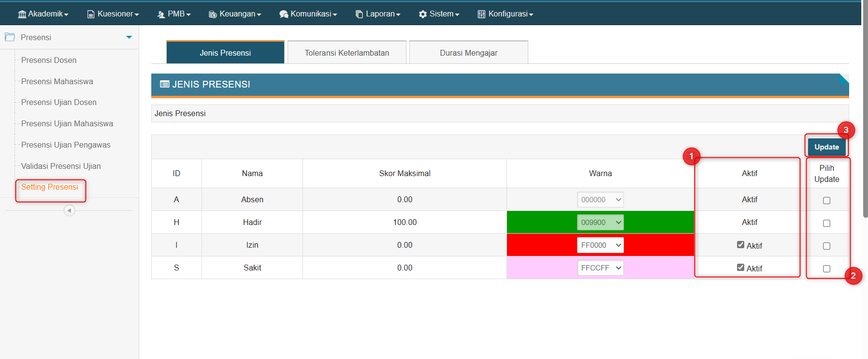Open the Hadir color dropdown 009900

pos(600,223)
